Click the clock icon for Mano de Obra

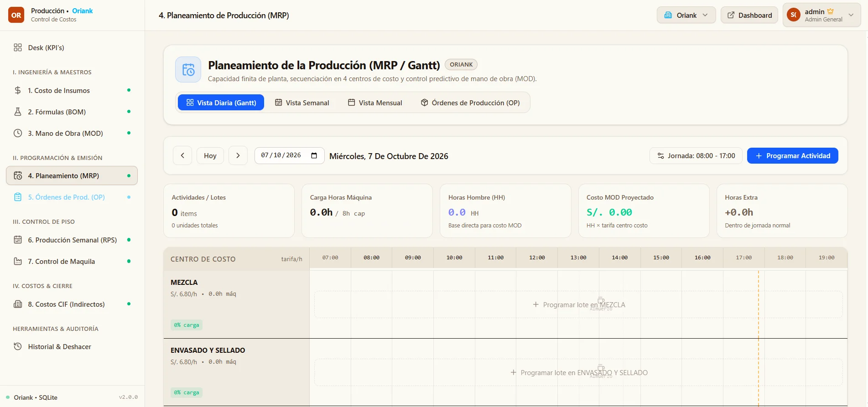click(18, 133)
